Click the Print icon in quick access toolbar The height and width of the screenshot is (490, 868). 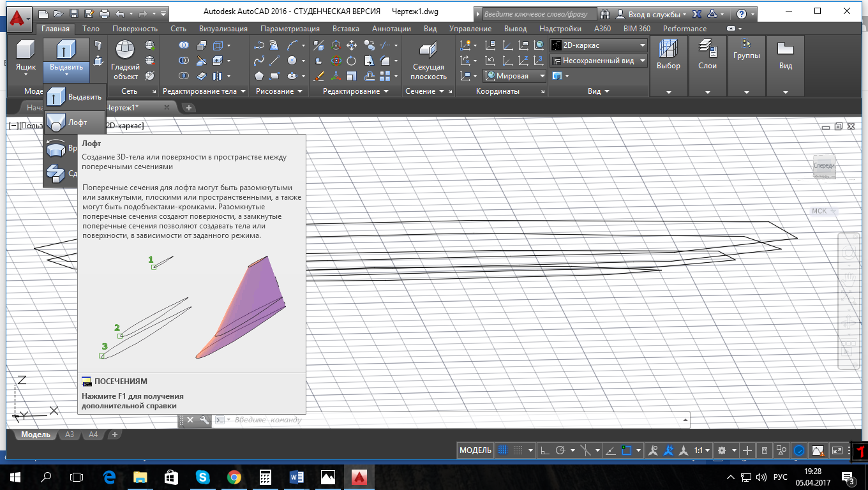point(105,13)
